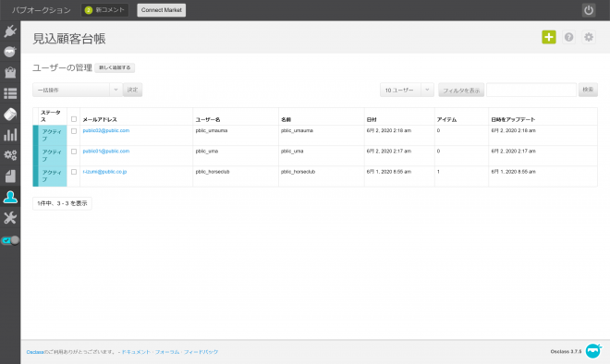This screenshot has height=364, width=610.
Task: Click the アクティブ status in public02 row
Action: click(52, 135)
